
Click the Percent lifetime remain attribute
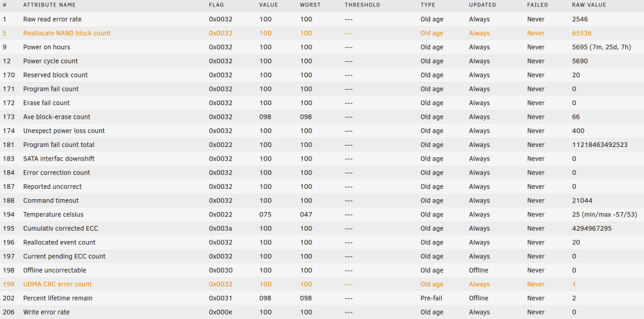[x=57, y=298]
